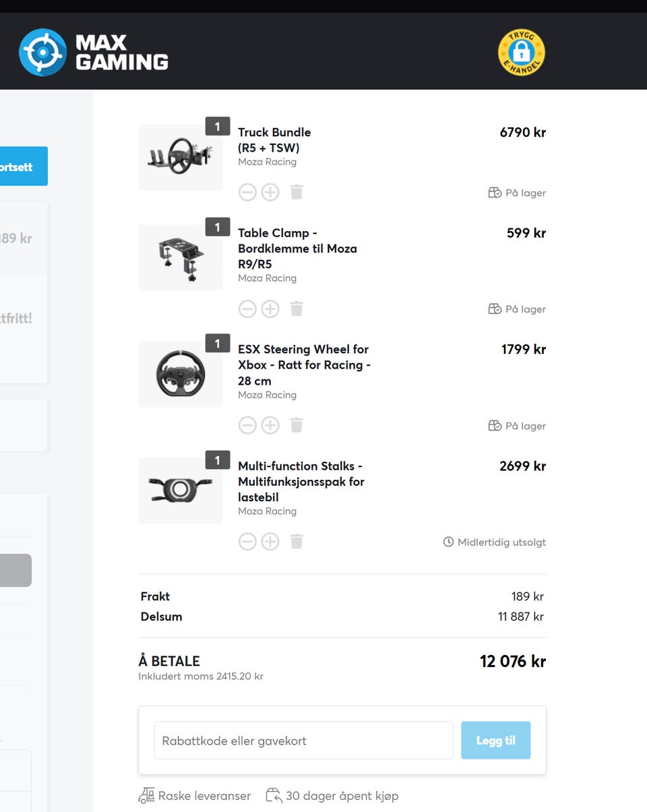Click the blue Fortsett button
The width and height of the screenshot is (647, 812).
click(x=24, y=166)
